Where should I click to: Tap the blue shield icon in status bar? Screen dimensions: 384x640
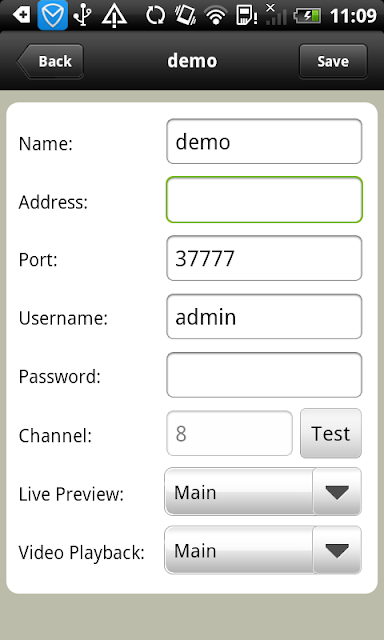(x=53, y=15)
